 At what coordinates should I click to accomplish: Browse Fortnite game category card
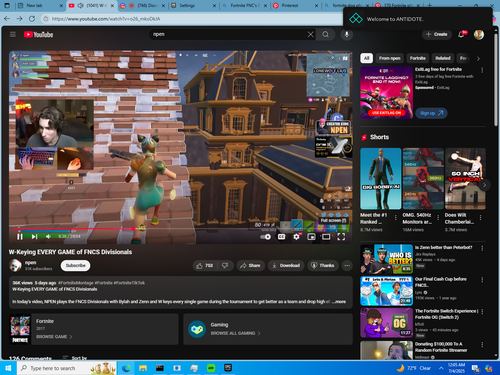pos(93,329)
